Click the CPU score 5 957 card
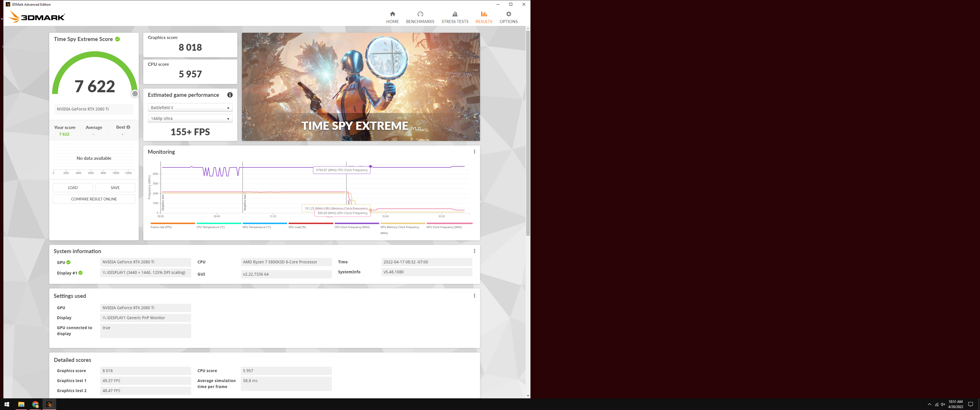 tap(190, 71)
